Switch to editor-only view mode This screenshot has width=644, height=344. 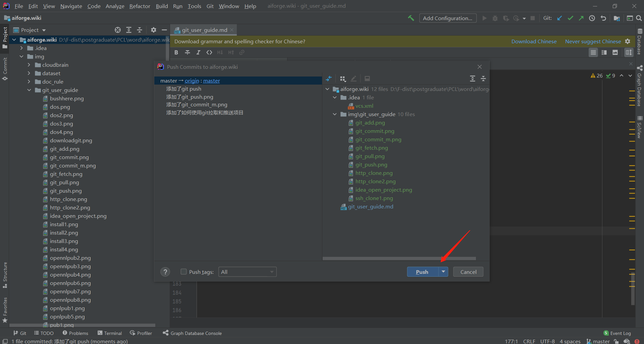tap(593, 52)
